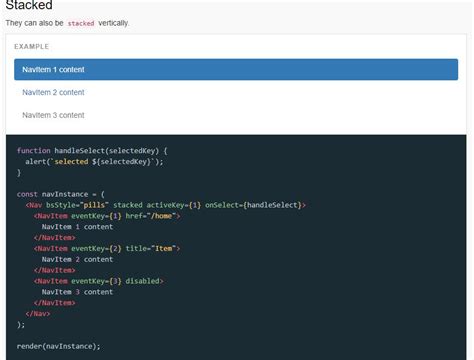Click the NavItem eventKey={1} href="/home" line
Image resolution: width=474 pixels, height=360 pixels.
[107, 216]
